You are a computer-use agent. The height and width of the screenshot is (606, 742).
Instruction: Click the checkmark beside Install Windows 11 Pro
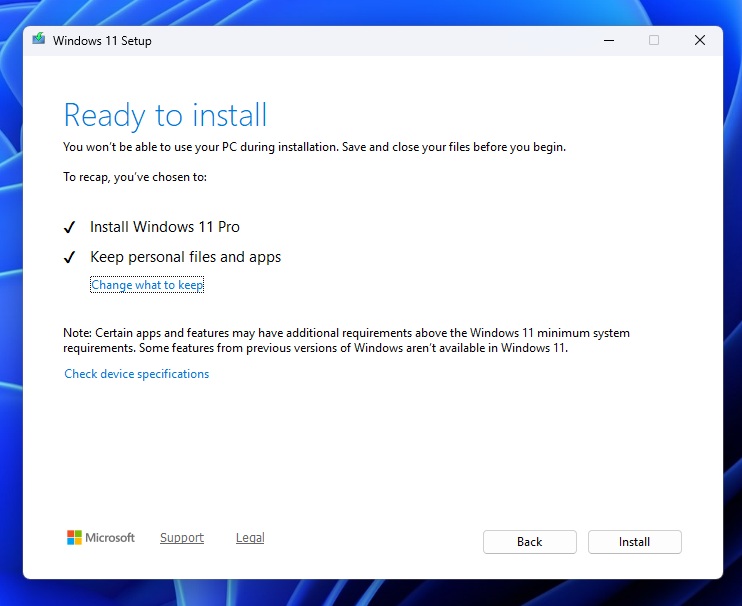(x=70, y=228)
